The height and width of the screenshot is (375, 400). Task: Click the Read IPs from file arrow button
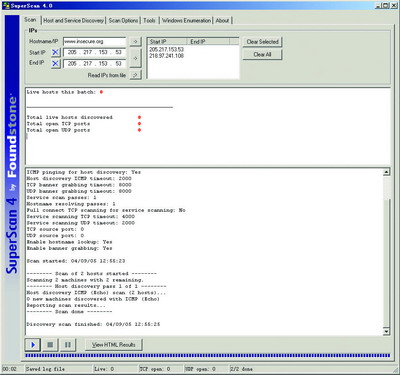point(135,75)
